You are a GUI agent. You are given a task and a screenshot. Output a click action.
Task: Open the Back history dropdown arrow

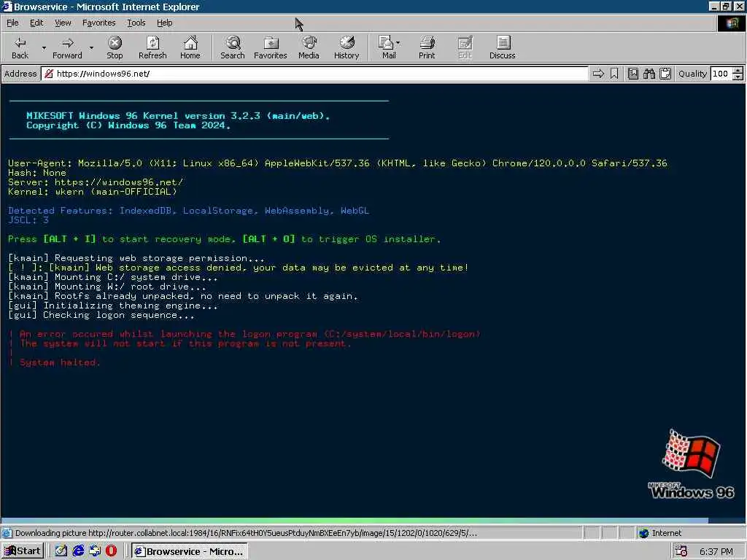44,47
